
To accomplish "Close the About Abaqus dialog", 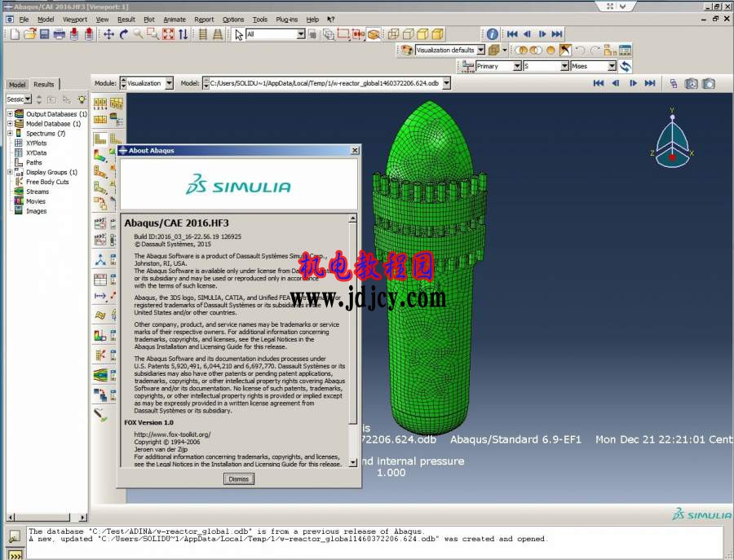I will coord(355,150).
